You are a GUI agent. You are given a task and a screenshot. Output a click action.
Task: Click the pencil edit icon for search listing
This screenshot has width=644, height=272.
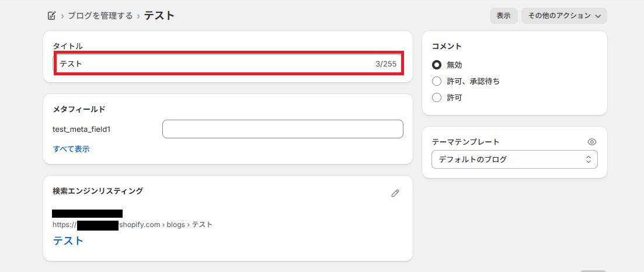coord(395,193)
